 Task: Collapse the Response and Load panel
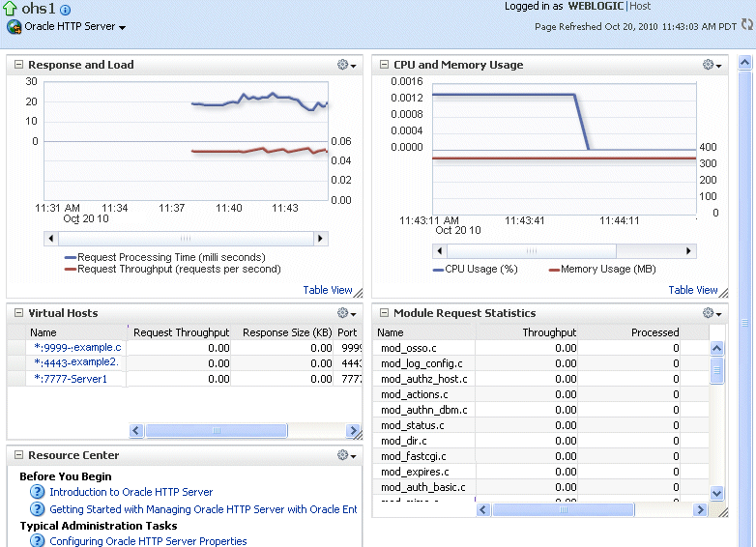pos(18,65)
